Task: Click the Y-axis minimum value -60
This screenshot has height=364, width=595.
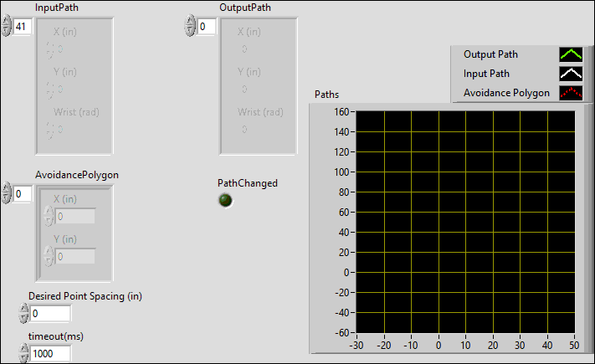Action: click(x=342, y=333)
